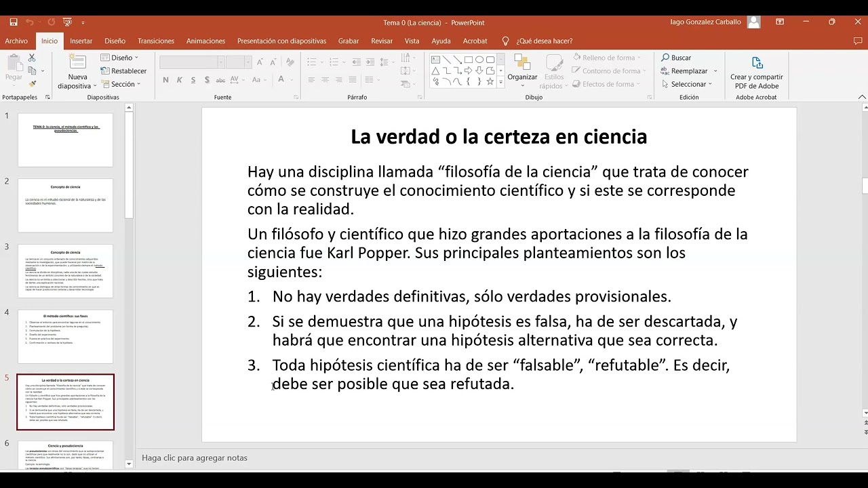Center the paragraph text
Screen dimensions: 868x488
click(x=325, y=80)
